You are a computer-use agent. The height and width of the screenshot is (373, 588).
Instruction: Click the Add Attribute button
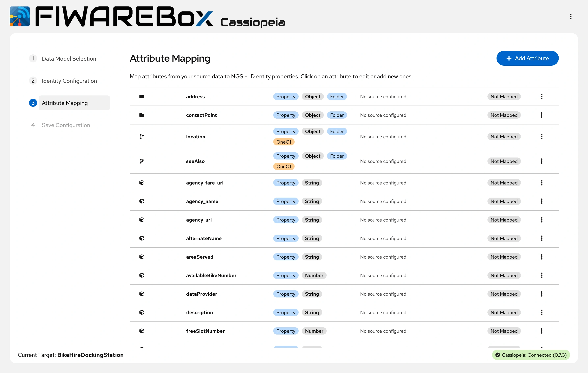pyautogui.click(x=527, y=58)
